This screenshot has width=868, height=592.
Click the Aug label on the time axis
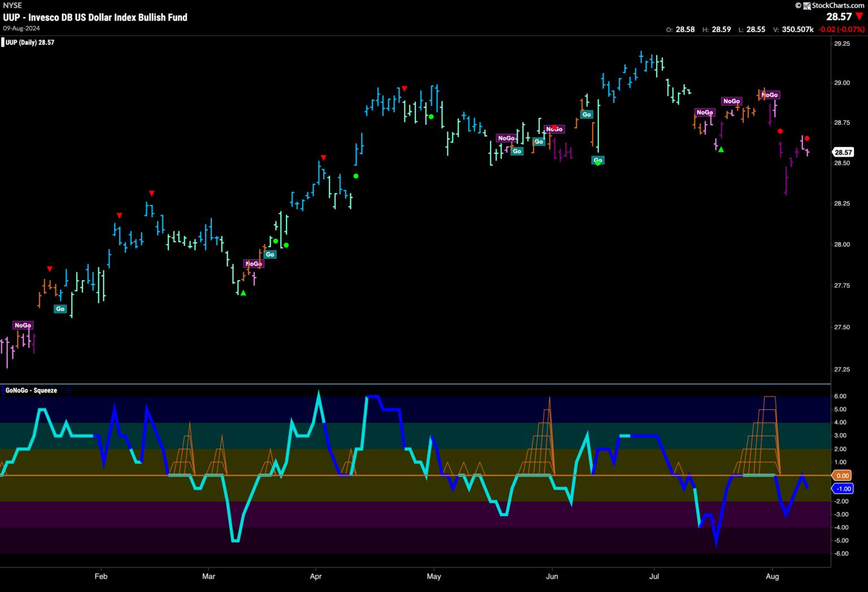[772, 577]
